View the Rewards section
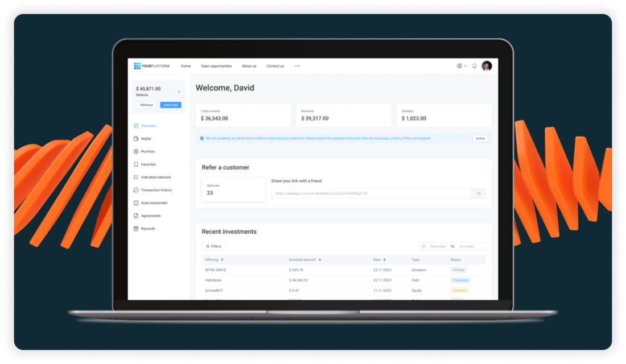626x364 pixels. tap(147, 228)
